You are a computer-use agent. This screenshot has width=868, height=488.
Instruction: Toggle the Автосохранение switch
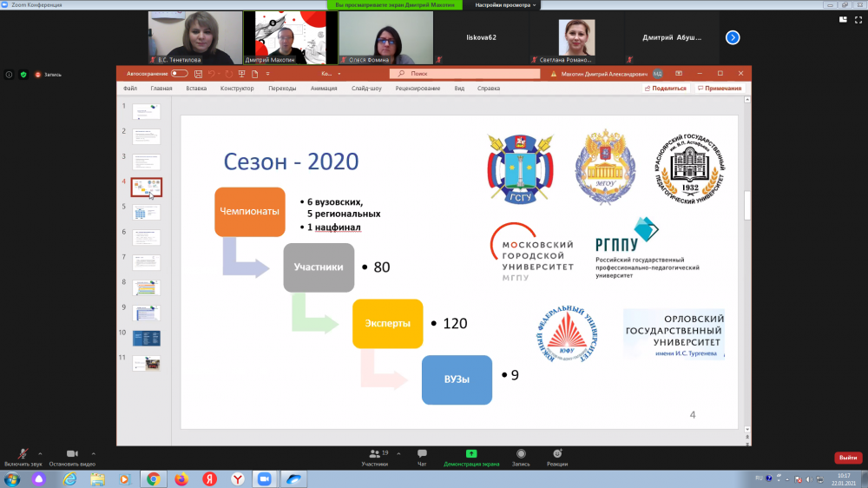(180, 74)
